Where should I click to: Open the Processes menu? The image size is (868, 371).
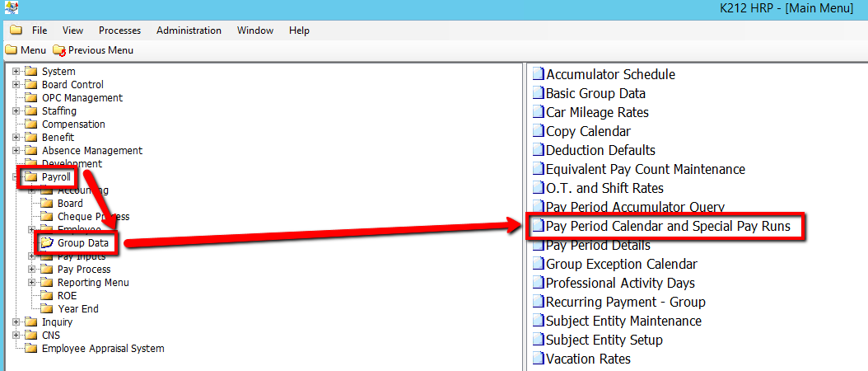pos(119,31)
